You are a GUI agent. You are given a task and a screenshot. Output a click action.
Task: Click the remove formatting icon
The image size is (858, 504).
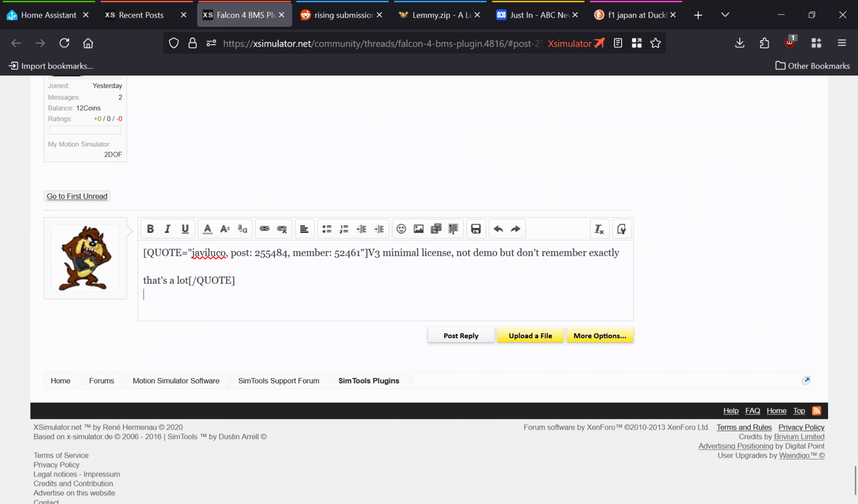click(x=599, y=229)
